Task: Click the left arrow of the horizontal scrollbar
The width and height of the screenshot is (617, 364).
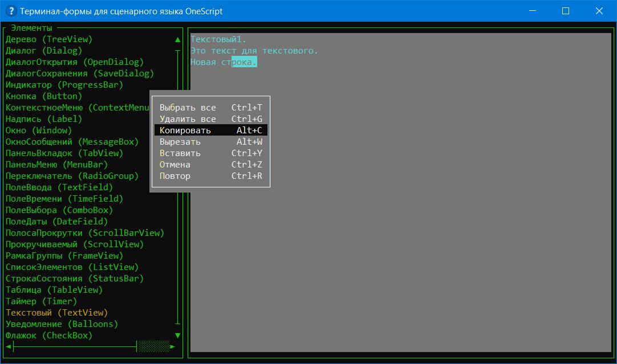Action: click(9, 346)
